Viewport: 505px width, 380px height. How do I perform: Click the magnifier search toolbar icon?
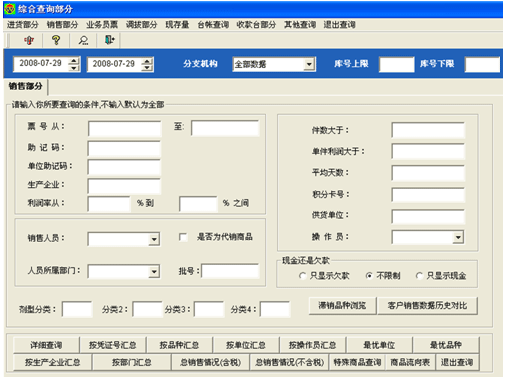point(83,40)
